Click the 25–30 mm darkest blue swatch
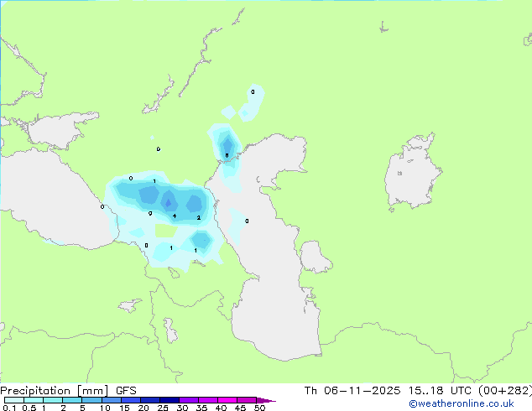The height and width of the screenshot is (411, 532). [x=170, y=400]
